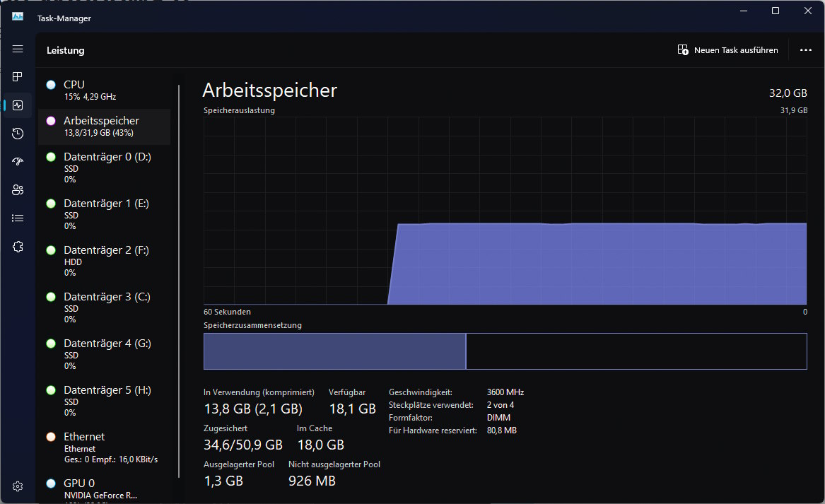
Task: Open the three-dot more options menu
Action: click(x=805, y=49)
